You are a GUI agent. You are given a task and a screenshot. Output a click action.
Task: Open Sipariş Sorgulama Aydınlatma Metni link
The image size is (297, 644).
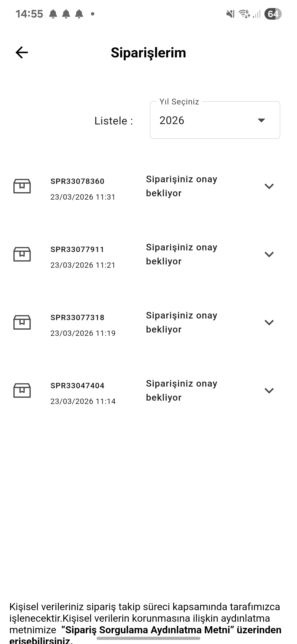click(x=148, y=630)
